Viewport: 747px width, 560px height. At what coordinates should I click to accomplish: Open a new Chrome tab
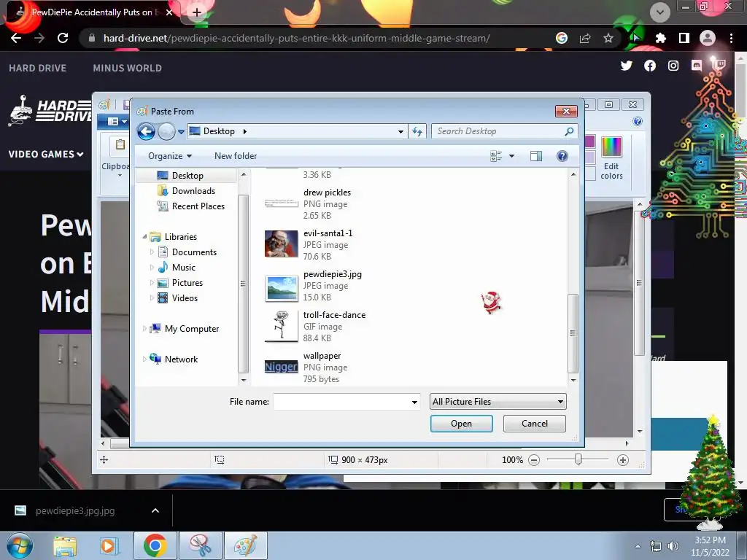pos(197,12)
